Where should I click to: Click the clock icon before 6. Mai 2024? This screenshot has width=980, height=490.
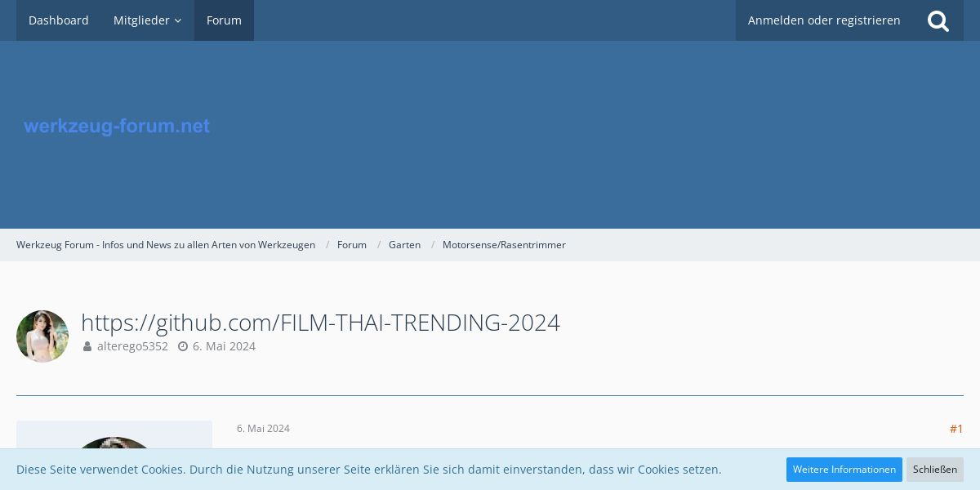[x=183, y=346]
